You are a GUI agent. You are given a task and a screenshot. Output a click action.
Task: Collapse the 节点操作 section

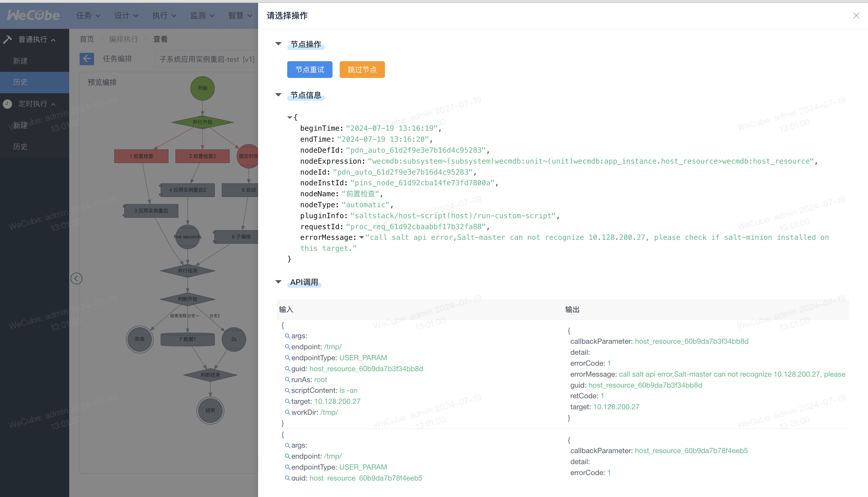(x=278, y=44)
